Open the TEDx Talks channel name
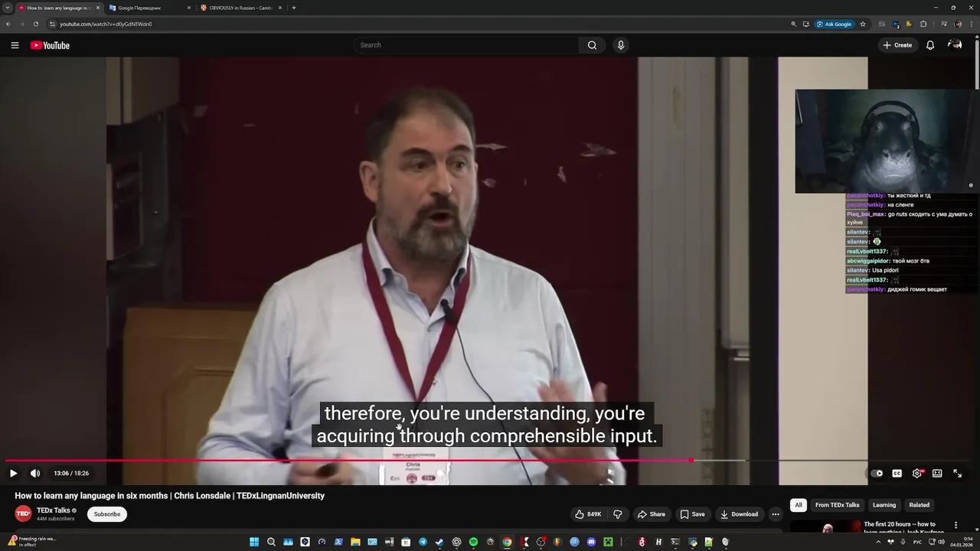Image resolution: width=980 pixels, height=551 pixels. pos(53,510)
